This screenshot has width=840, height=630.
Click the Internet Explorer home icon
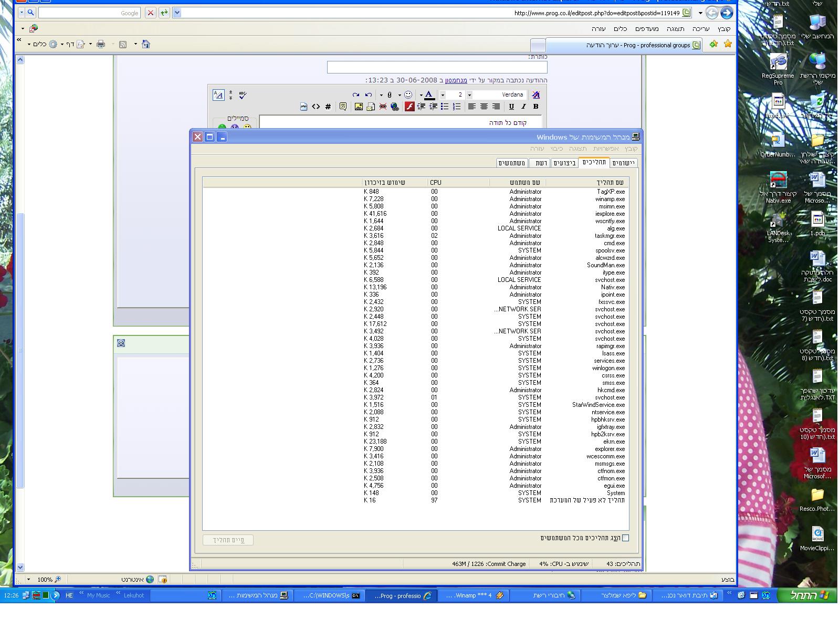pos(146,44)
